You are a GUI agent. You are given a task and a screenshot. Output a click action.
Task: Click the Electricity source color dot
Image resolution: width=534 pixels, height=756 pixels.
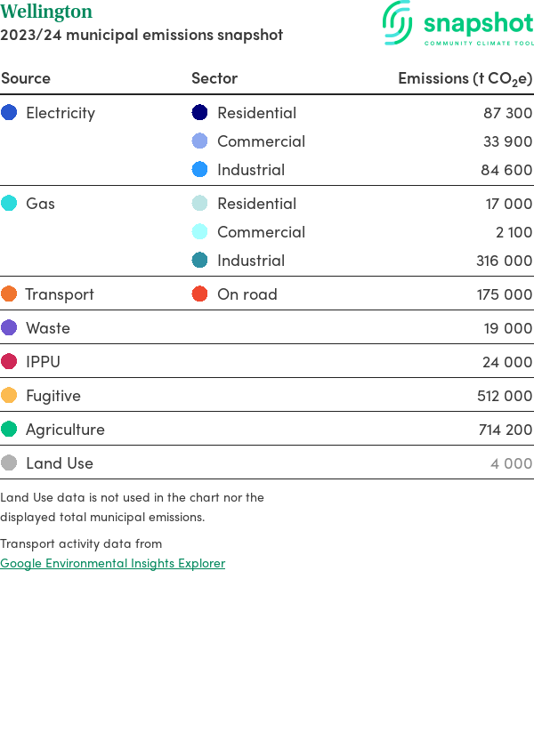[x=9, y=113]
